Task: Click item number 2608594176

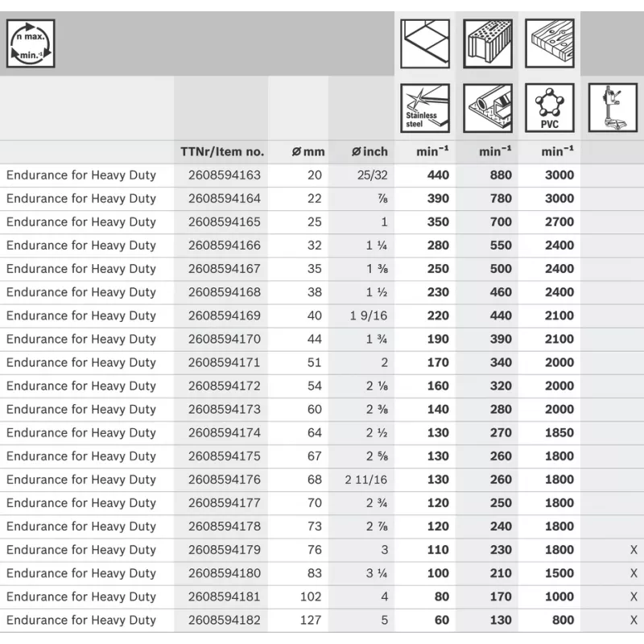Action: 225,479
